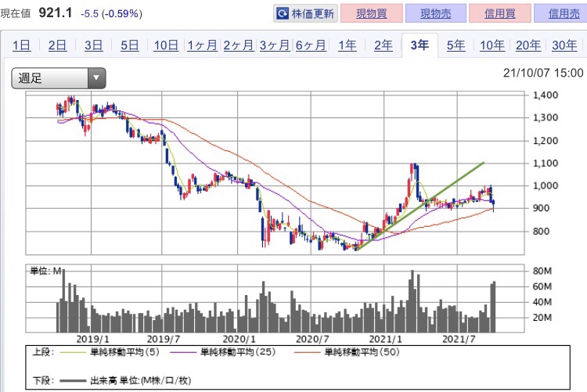Click the 現物売 button

436,13
